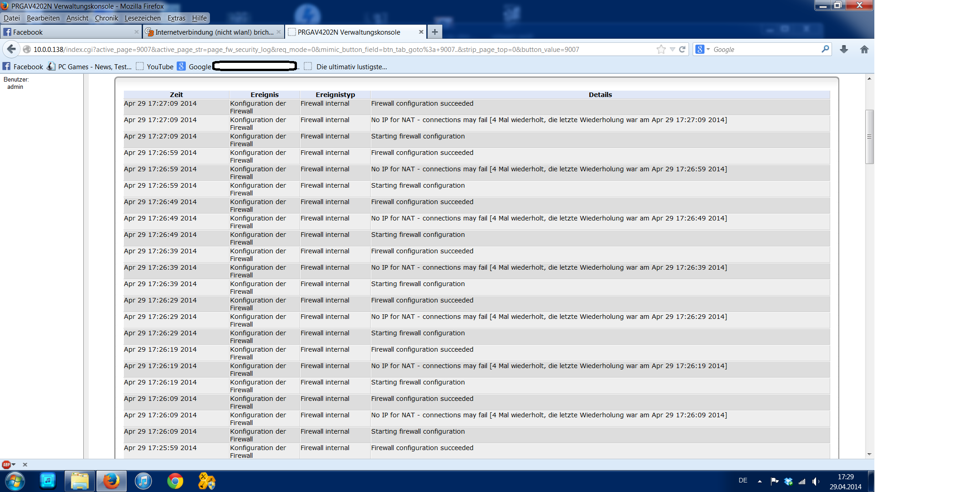Image resolution: width=980 pixels, height=492 pixels.
Task: Click the search magnifier icon
Action: tap(825, 49)
